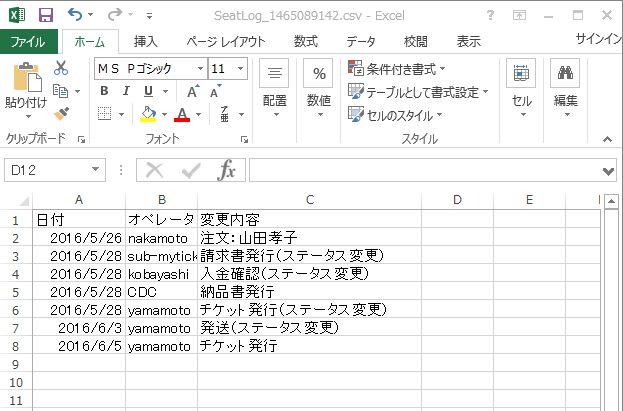The height and width of the screenshot is (411, 623).
Task: Apply the yellow fill color swatch
Action: pos(148,114)
